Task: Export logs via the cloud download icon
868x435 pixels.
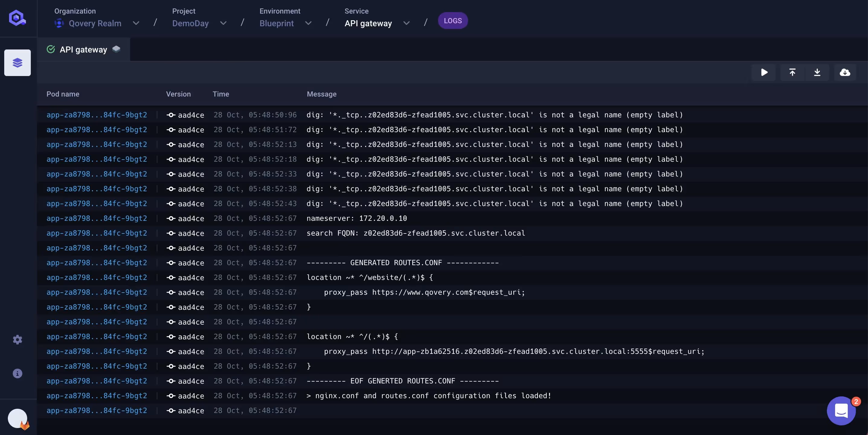Action: pyautogui.click(x=845, y=72)
